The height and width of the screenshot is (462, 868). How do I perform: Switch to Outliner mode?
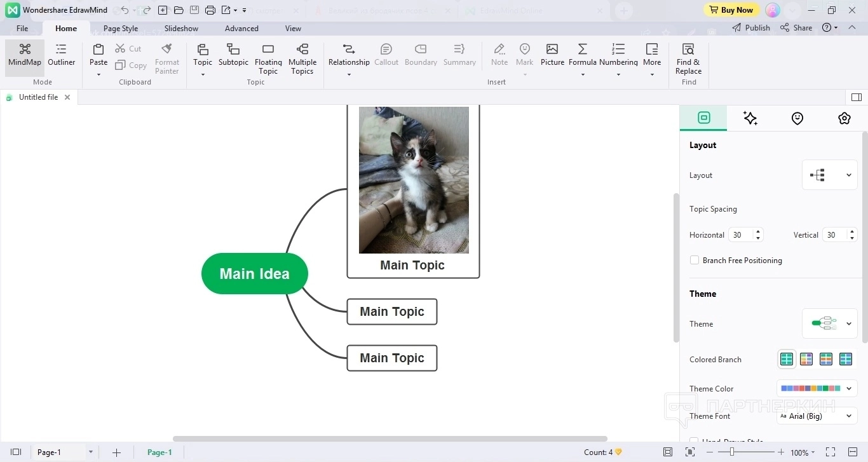tap(61, 55)
